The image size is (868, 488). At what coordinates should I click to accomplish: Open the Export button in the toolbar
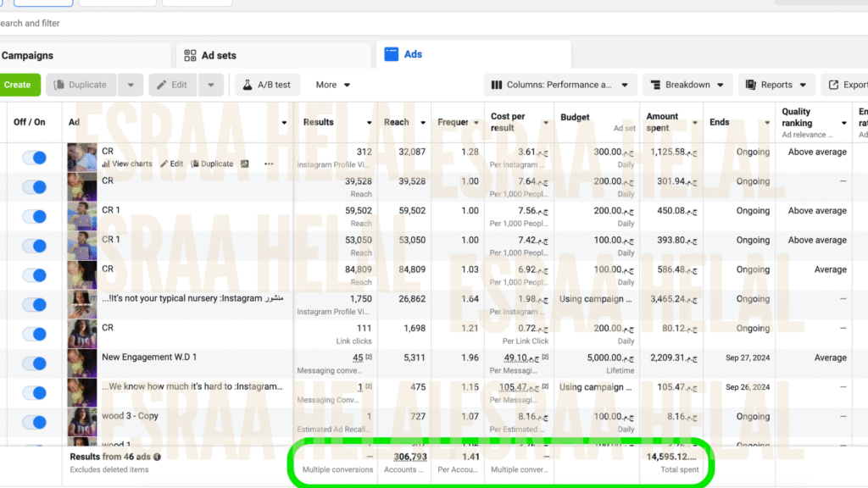(x=847, y=85)
